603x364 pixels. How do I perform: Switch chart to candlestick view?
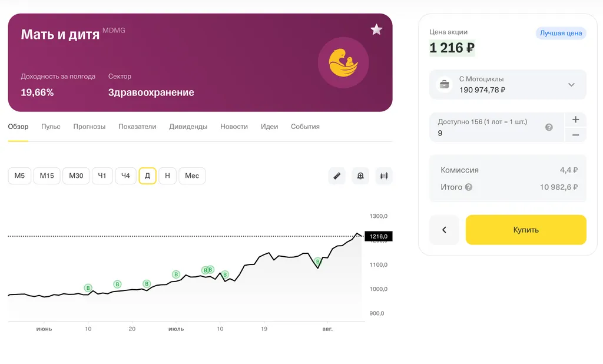click(x=384, y=176)
